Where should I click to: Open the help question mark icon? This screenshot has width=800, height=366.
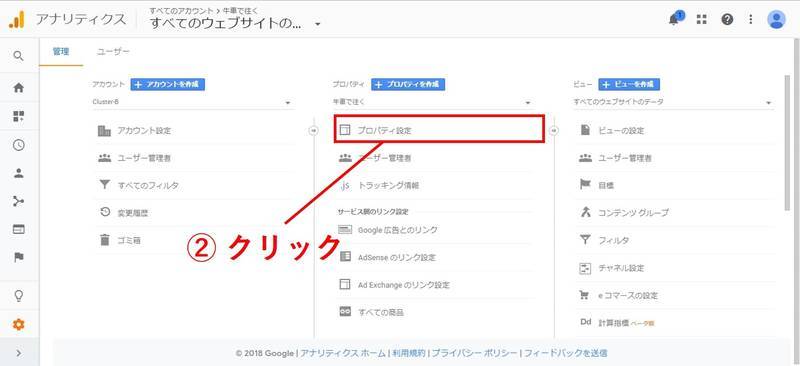[727, 19]
